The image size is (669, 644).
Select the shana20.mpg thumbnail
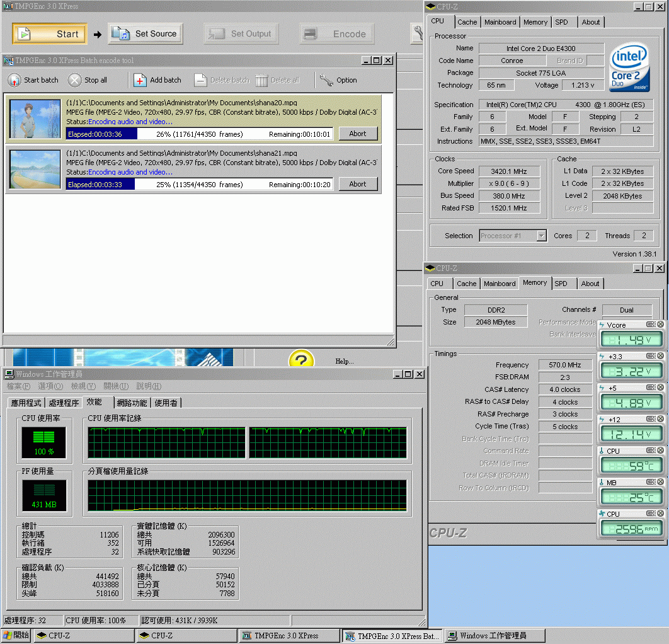coord(35,118)
